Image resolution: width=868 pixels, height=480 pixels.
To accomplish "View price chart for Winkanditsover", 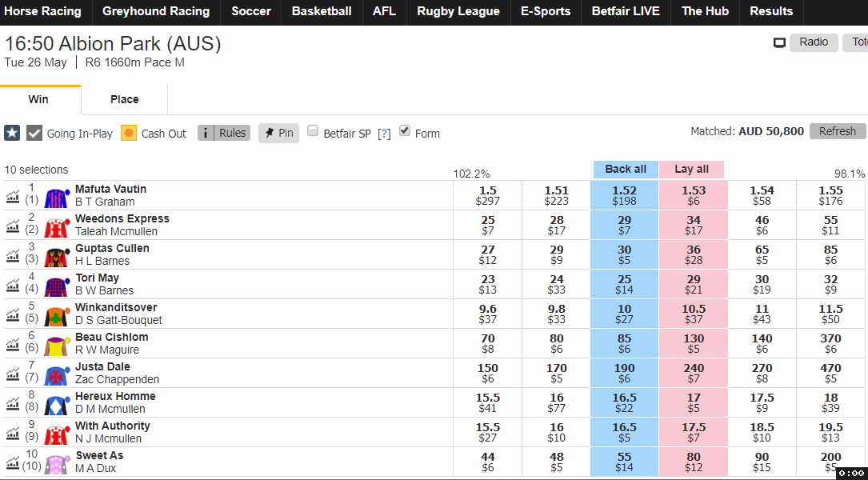I will click(12, 313).
